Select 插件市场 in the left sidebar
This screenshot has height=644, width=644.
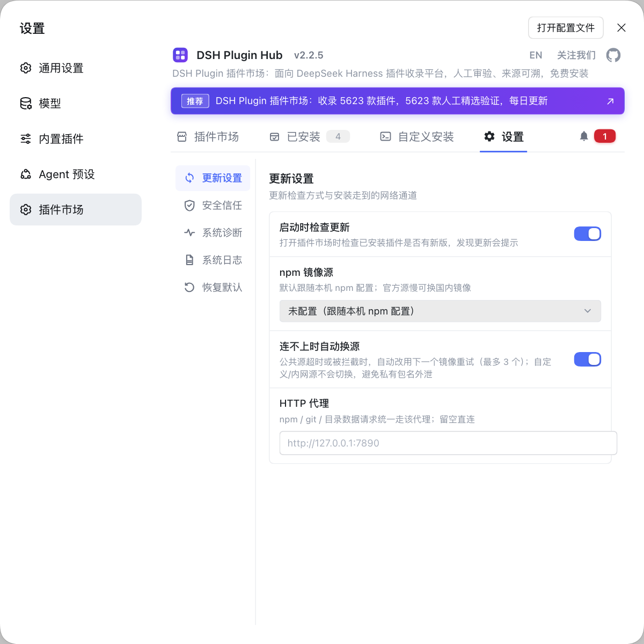pyautogui.click(x=76, y=209)
